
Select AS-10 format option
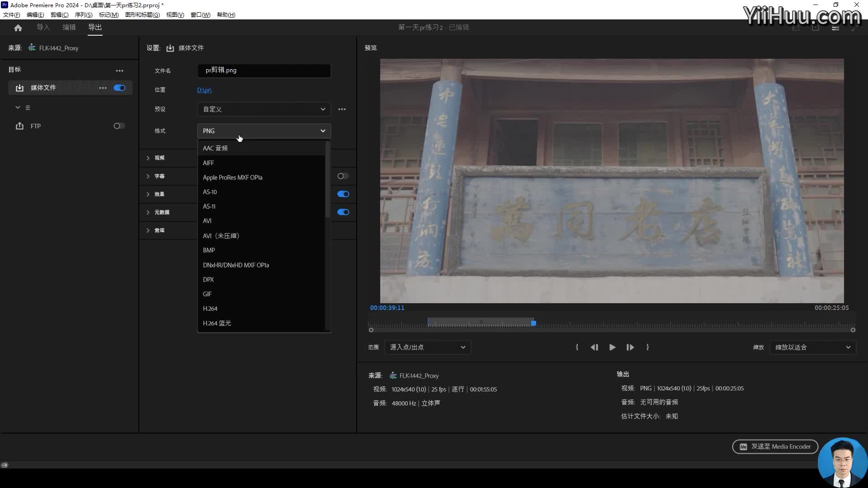[261, 192]
